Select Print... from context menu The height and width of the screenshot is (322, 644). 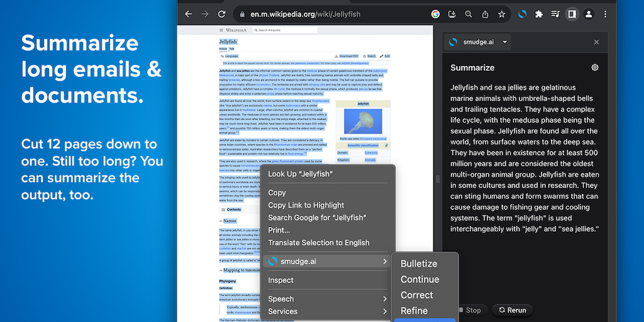pos(328,230)
